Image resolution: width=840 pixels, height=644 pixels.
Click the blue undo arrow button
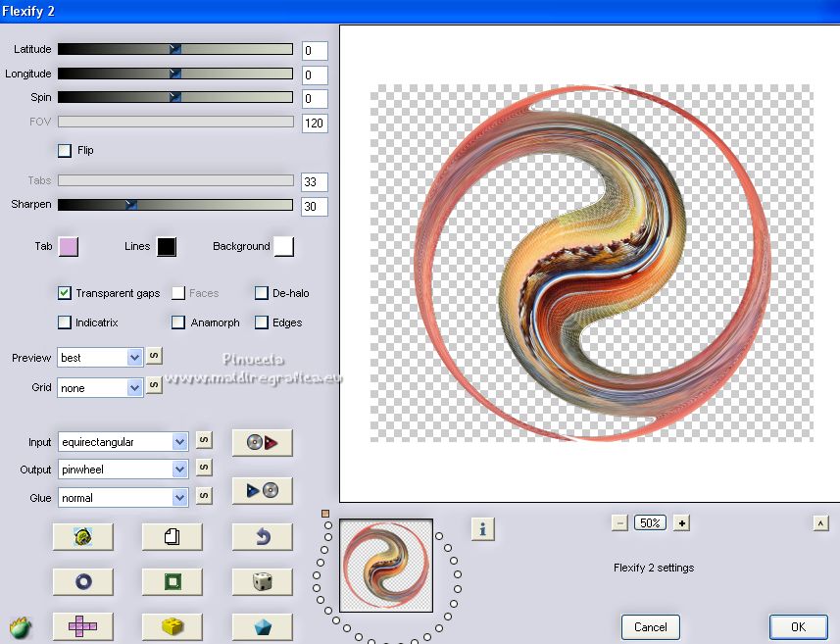(262, 537)
